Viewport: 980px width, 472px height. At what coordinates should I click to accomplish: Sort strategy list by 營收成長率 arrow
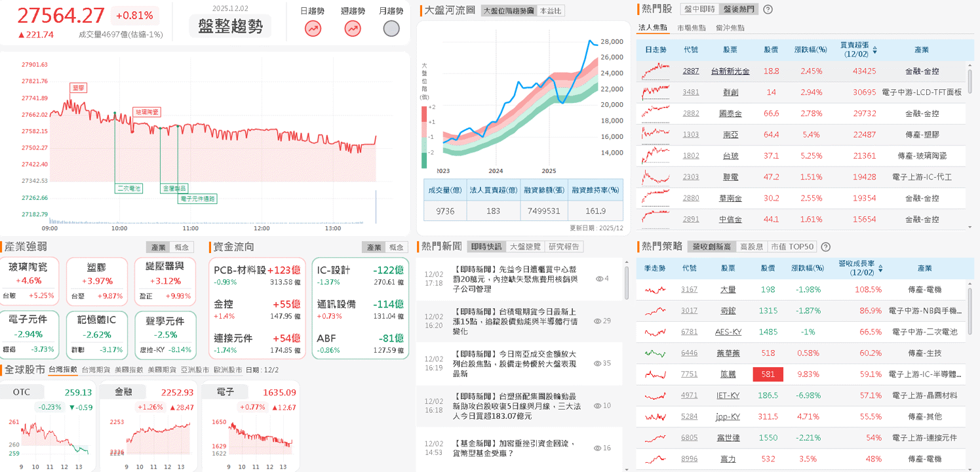880,269
